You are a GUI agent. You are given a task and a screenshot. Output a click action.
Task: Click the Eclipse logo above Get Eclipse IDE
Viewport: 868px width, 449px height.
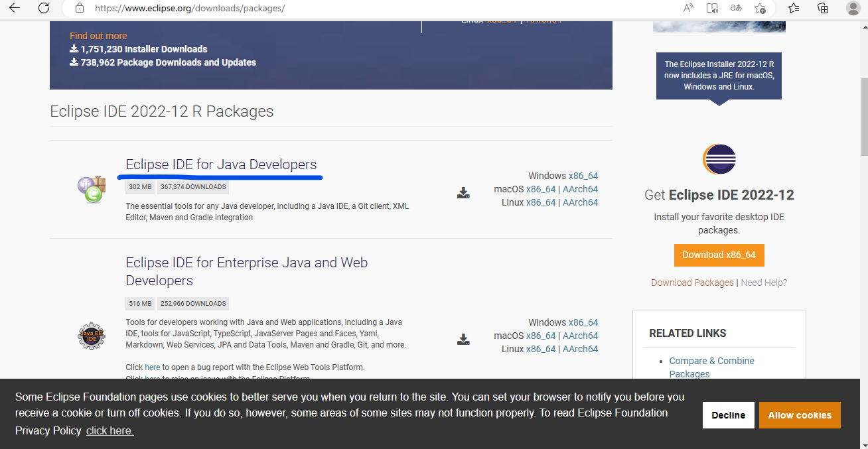pyautogui.click(x=719, y=159)
